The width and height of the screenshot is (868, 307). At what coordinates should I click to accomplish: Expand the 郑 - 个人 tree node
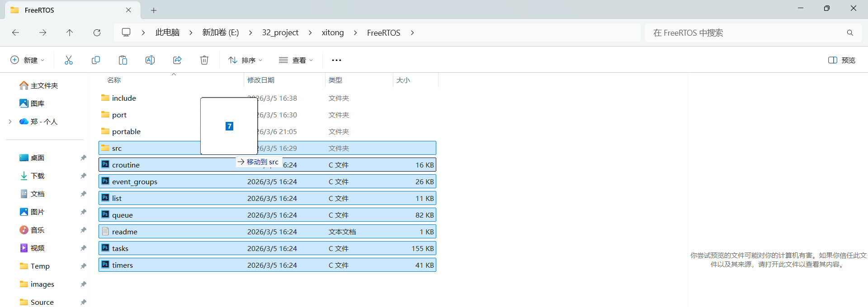coord(10,121)
